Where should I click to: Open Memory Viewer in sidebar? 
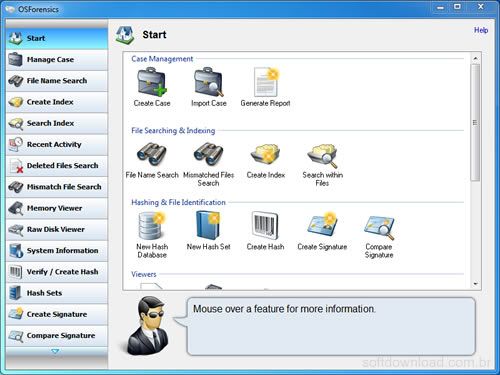click(x=57, y=208)
